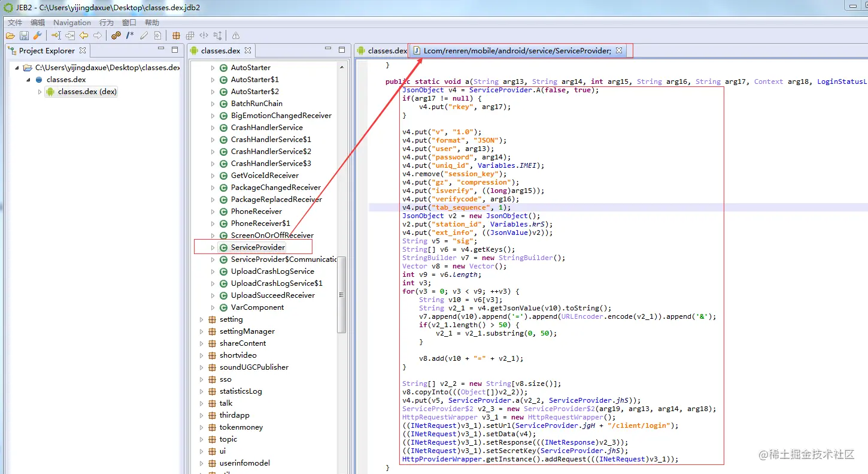Image resolution: width=868 pixels, height=474 pixels.
Task: Expand the ServiceProvider class node
Action: coord(213,247)
